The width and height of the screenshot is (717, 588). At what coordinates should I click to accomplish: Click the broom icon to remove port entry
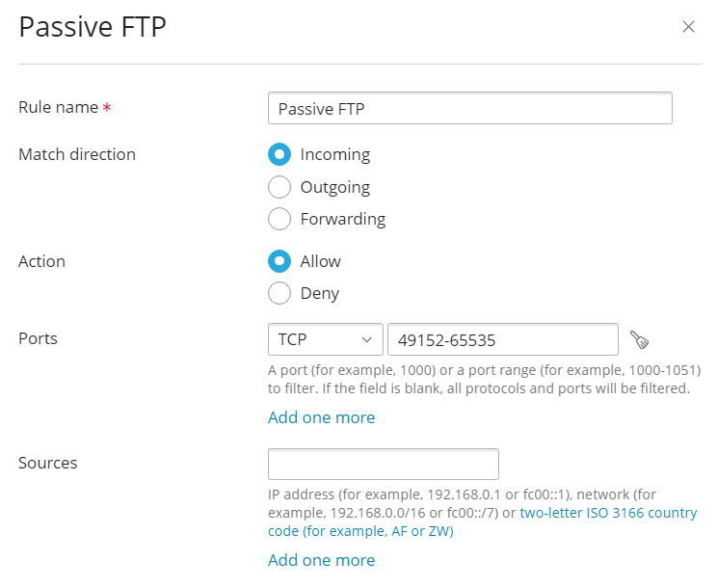(639, 339)
